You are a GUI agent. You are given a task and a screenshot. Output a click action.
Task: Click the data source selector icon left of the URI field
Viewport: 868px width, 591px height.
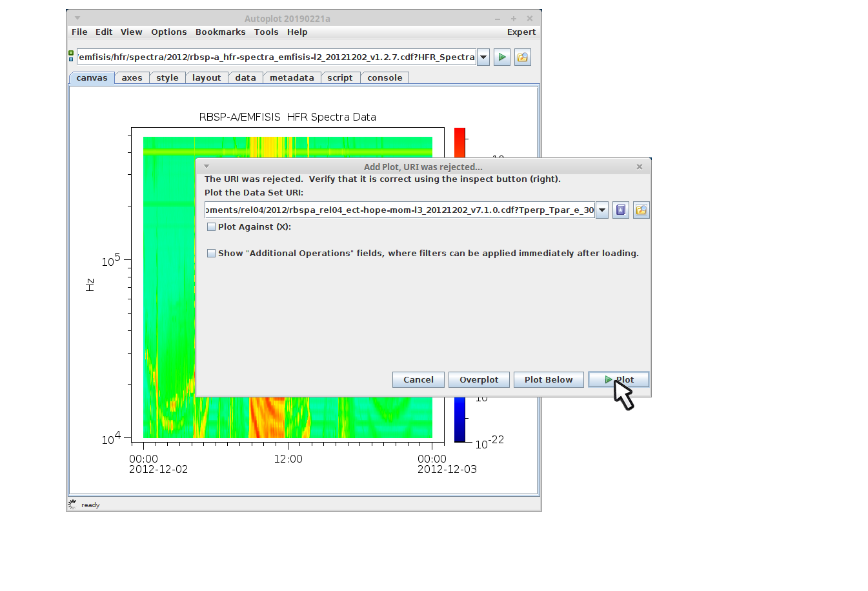(71, 57)
